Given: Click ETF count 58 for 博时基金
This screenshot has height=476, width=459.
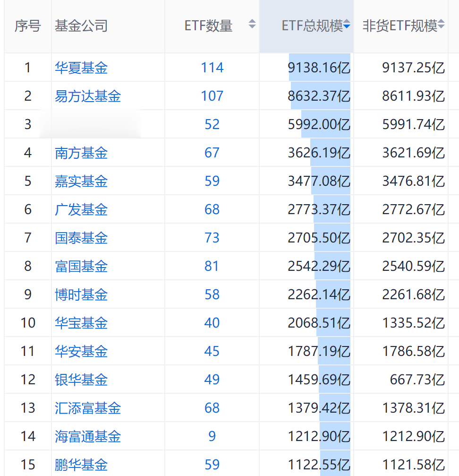Looking at the screenshot, I should [x=212, y=295].
